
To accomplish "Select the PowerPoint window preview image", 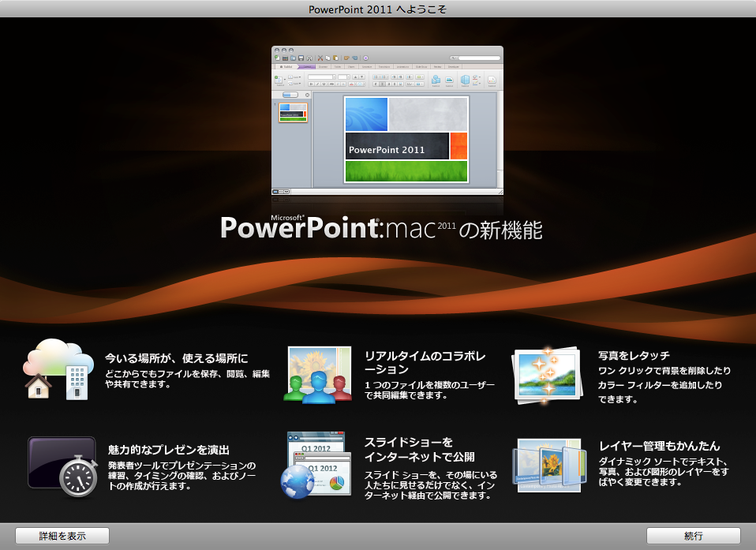I will [x=387, y=121].
